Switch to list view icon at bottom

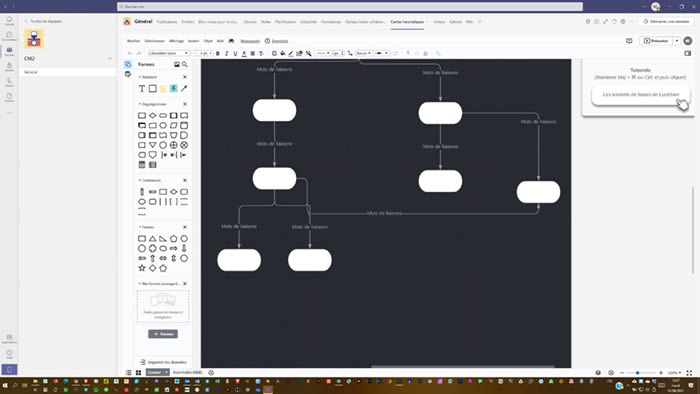click(x=129, y=373)
